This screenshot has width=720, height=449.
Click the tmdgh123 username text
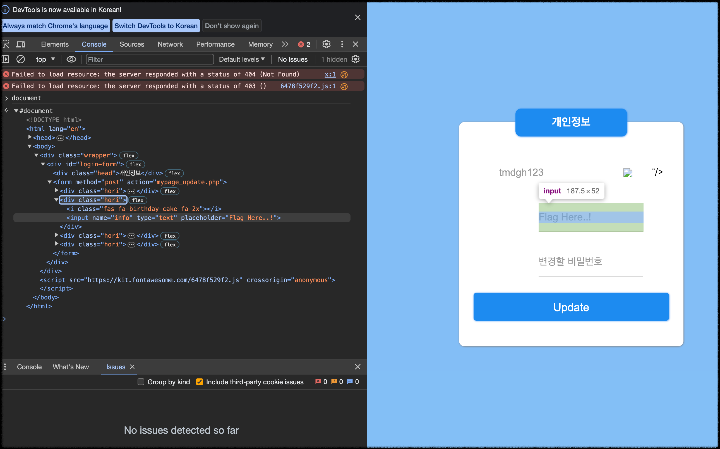pos(521,173)
